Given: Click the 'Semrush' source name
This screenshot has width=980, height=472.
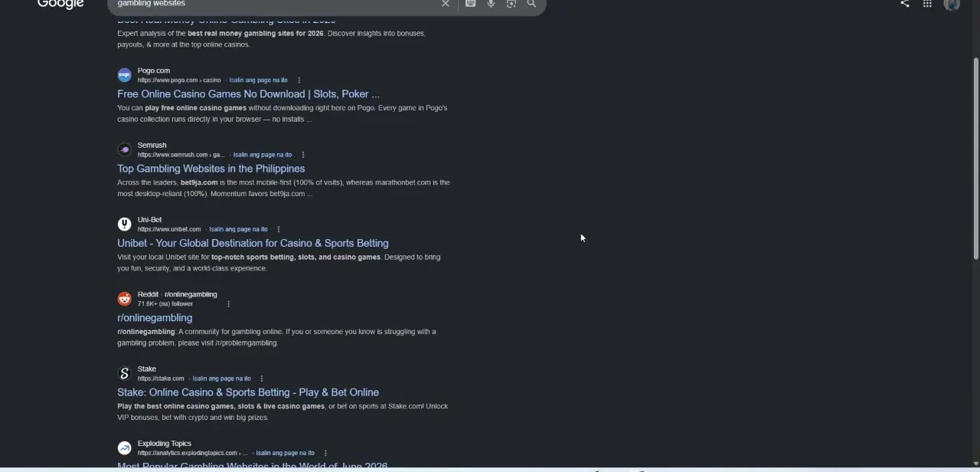Looking at the screenshot, I should pyautogui.click(x=152, y=145).
